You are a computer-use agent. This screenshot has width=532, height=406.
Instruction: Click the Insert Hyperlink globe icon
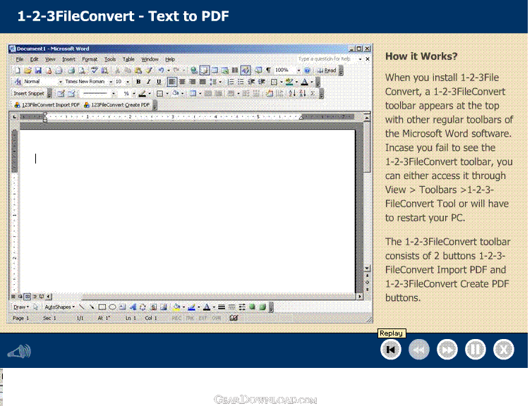pyautogui.click(x=194, y=70)
